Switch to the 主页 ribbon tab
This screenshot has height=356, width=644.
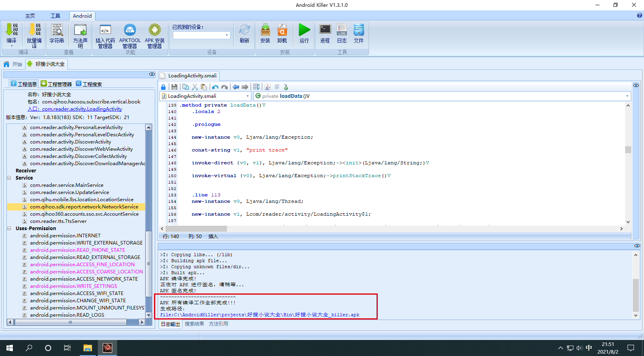(30, 16)
